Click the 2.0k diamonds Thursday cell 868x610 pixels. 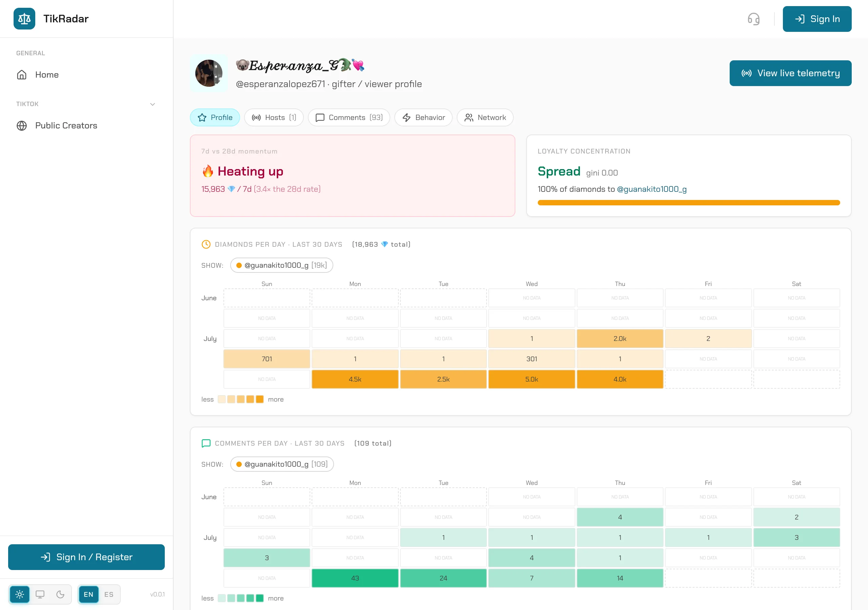(620, 339)
